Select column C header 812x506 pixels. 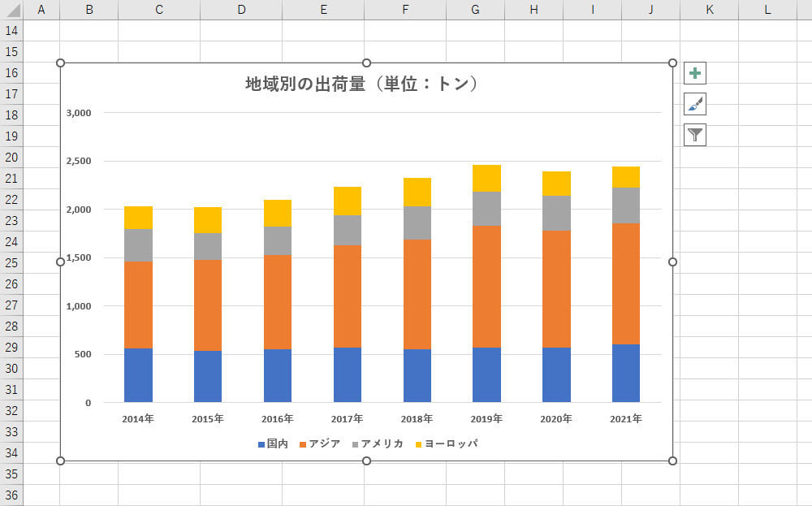click(158, 9)
